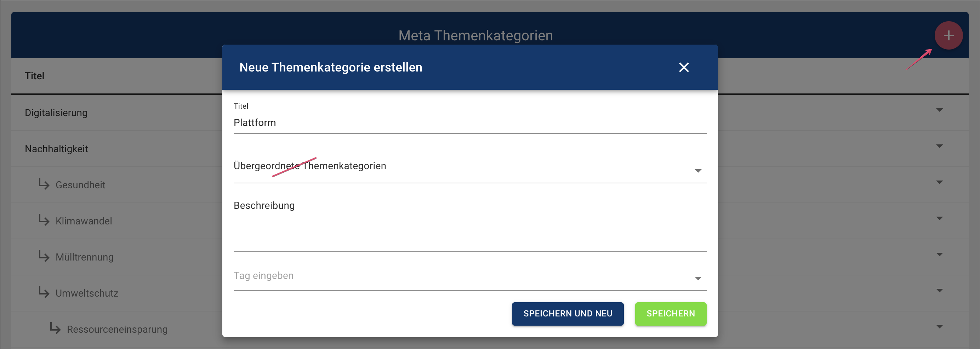This screenshot has height=349, width=980.
Task: Expand the Mülltrennung row arrow
Action: 939,255
